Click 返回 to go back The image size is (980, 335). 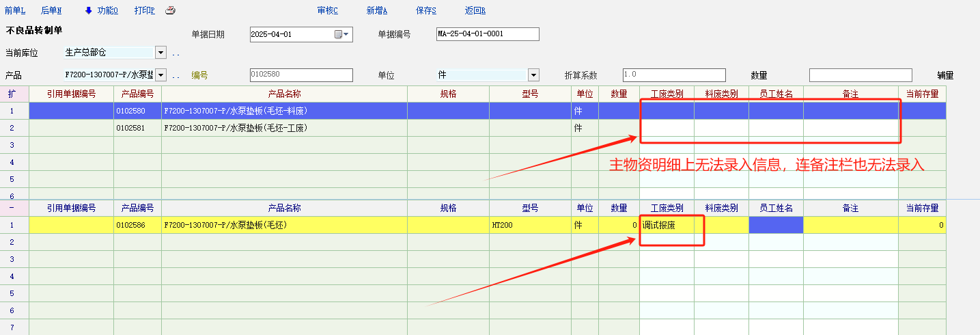coord(475,10)
